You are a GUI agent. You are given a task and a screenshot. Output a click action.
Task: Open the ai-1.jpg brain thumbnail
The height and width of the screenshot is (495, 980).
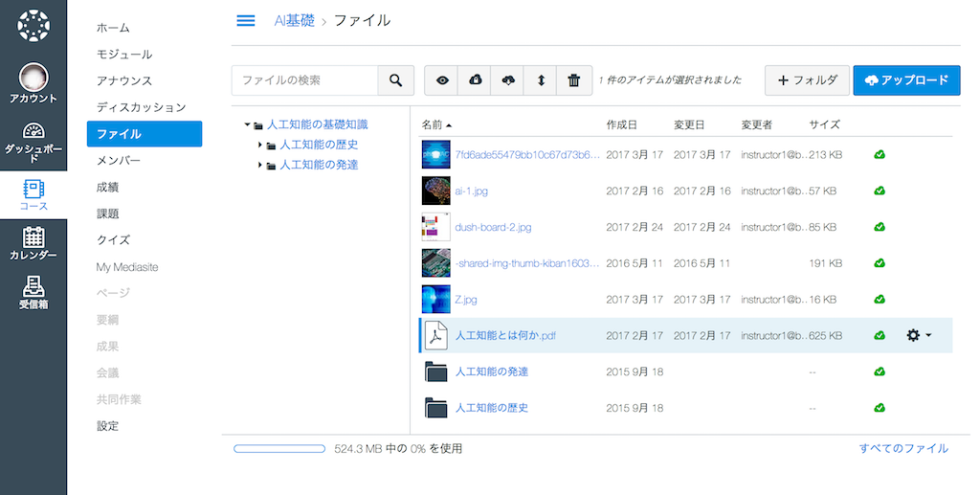click(435, 191)
